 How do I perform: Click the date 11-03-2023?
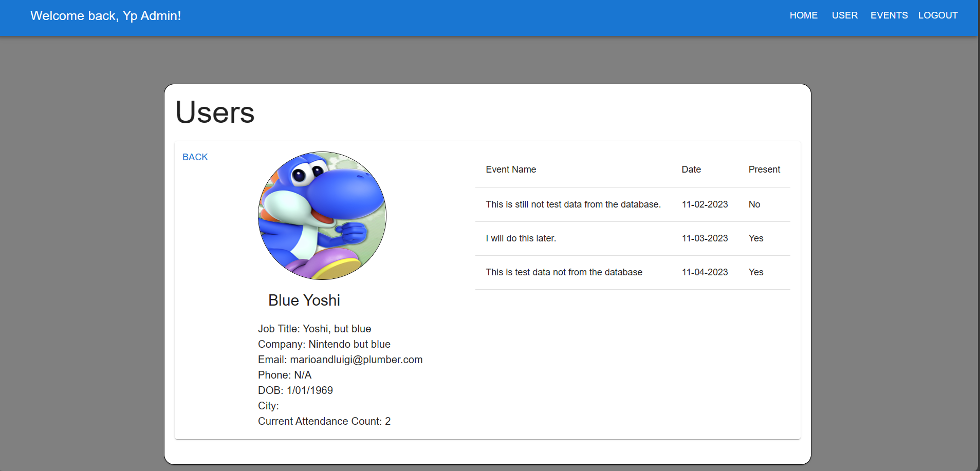coord(705,238)
